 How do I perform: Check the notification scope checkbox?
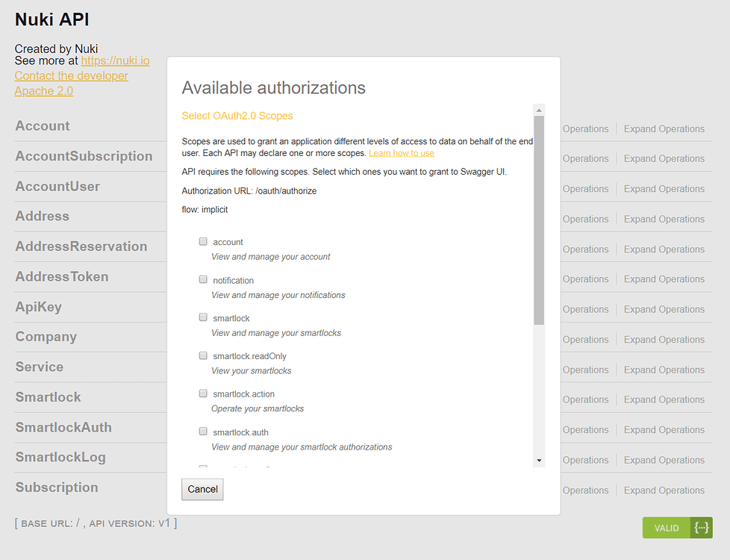click(x=203, y=279)
